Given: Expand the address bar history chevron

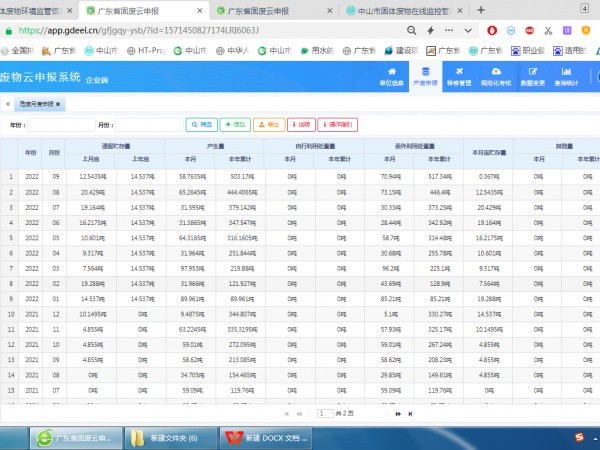Looking at the screenshot, I should [x=468, y=31].
